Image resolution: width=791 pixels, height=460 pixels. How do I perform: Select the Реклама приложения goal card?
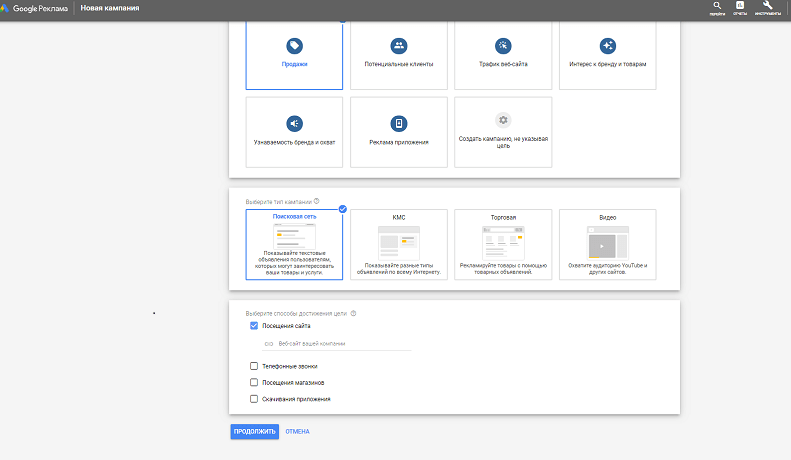click(399, 132)
